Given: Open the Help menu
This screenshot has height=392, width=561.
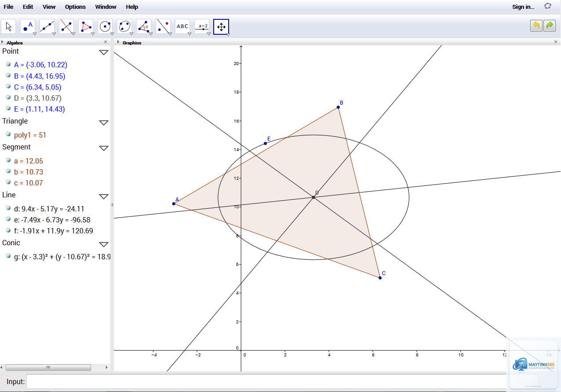Looking at the screenshot, I should pyautogui.click(x=132, y=7).
